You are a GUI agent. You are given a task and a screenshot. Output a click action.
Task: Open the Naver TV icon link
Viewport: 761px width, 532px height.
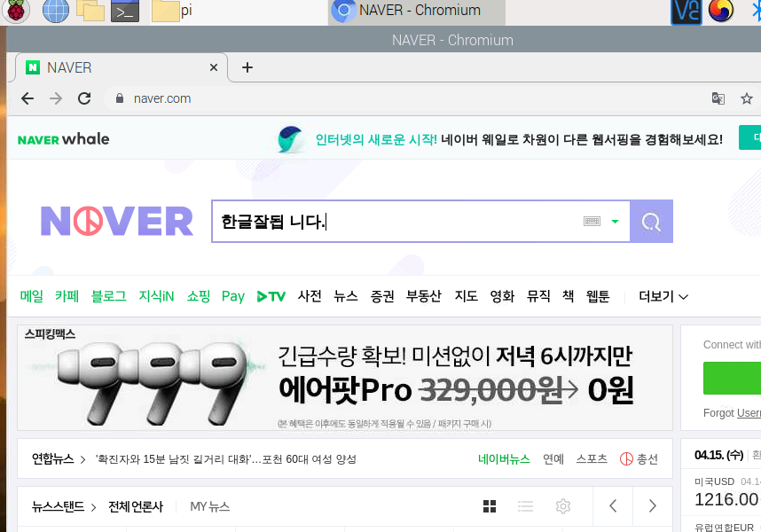click(x=271, y=296)
